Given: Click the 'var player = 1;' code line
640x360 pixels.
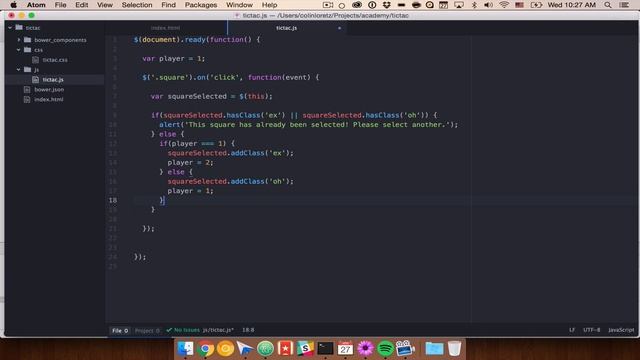Looking at the screenshot, I should [x=173, y=58].
